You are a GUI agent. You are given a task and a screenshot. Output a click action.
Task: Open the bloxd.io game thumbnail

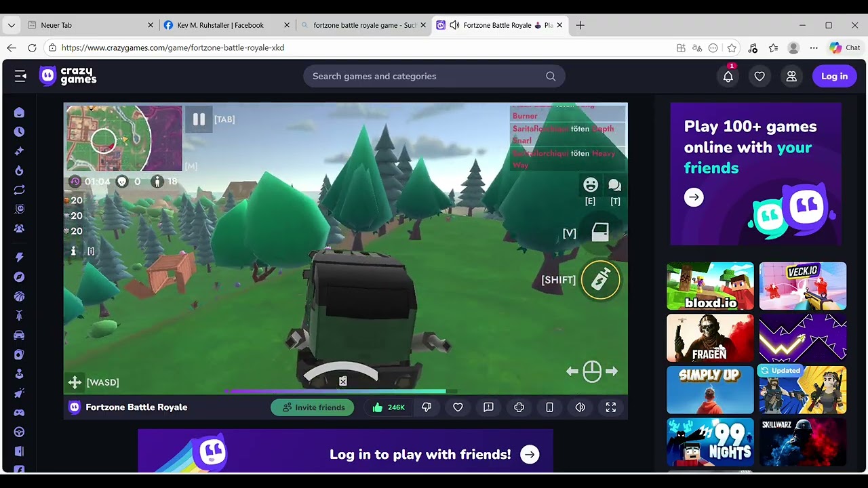click(710, 286)
